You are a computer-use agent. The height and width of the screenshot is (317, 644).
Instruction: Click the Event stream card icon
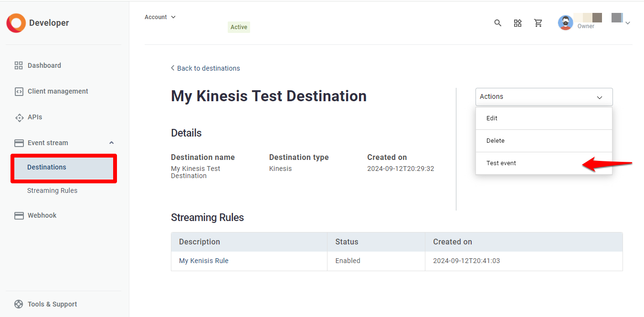[x=19, y=143]
